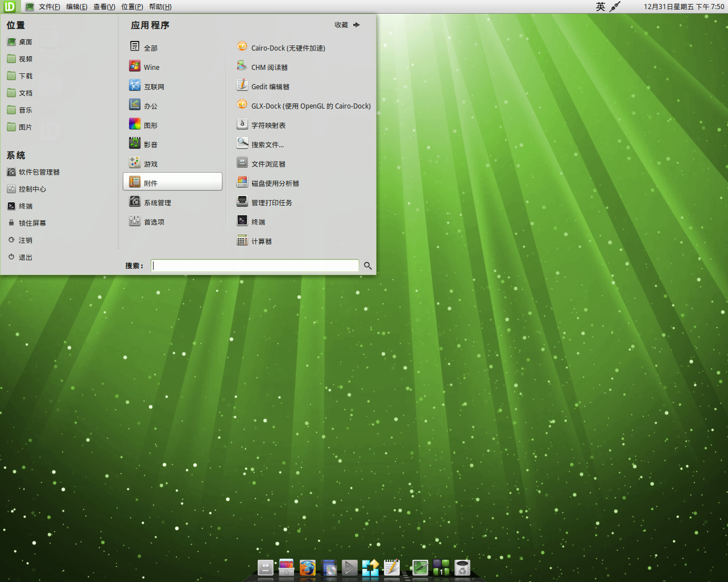
Task: Click the workspace switcher in dock
Action: click(441, 567)
